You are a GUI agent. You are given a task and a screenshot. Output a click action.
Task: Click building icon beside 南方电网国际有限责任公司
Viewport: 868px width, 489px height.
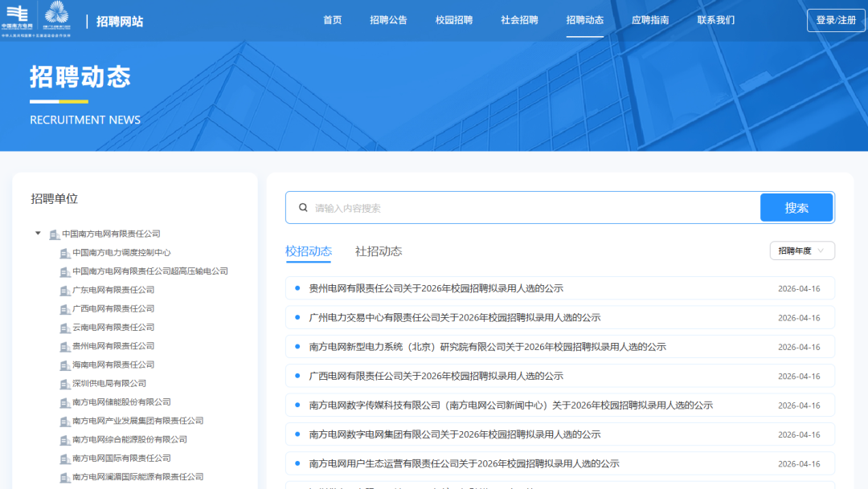pos(65,459)
